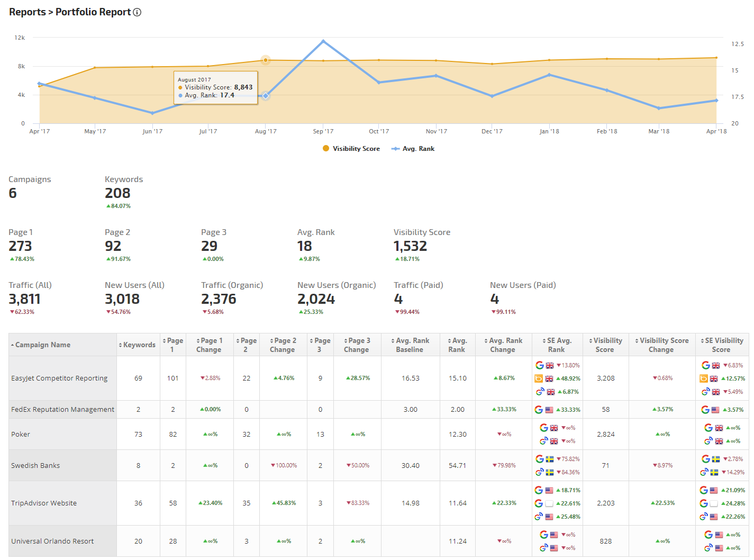This screenshot has width=754, height=560.
Task: Click the Bing icon in EasyJet SE Avg. Rank
Action: pos(539,378)
